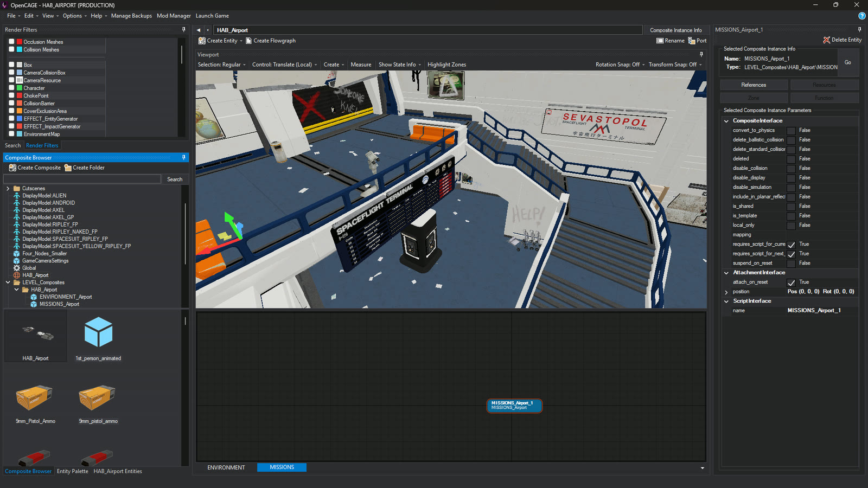
Task: Click the back arrow beside HAB_Airport path
Action: pos(199,30)
